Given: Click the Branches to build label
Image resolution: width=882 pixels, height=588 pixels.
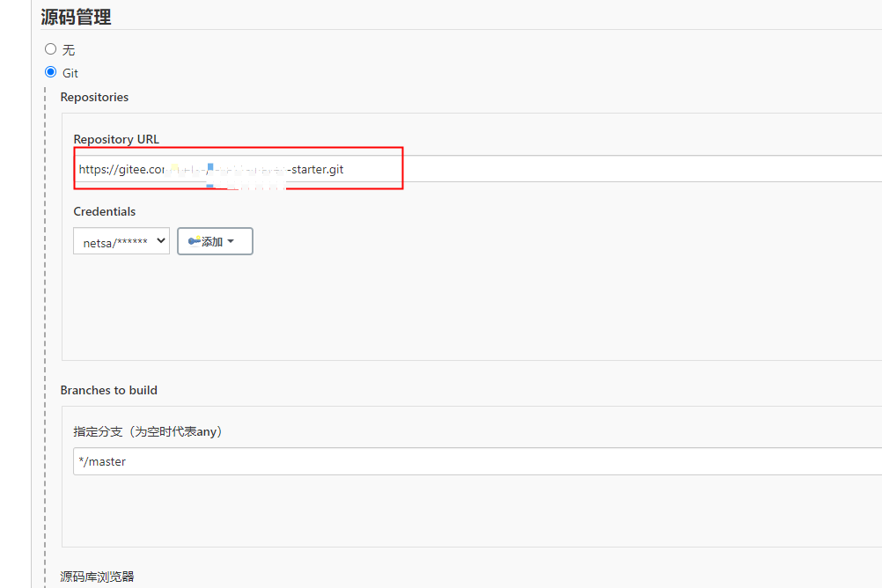Looking at the screenshot, I should tap(108, 390).
